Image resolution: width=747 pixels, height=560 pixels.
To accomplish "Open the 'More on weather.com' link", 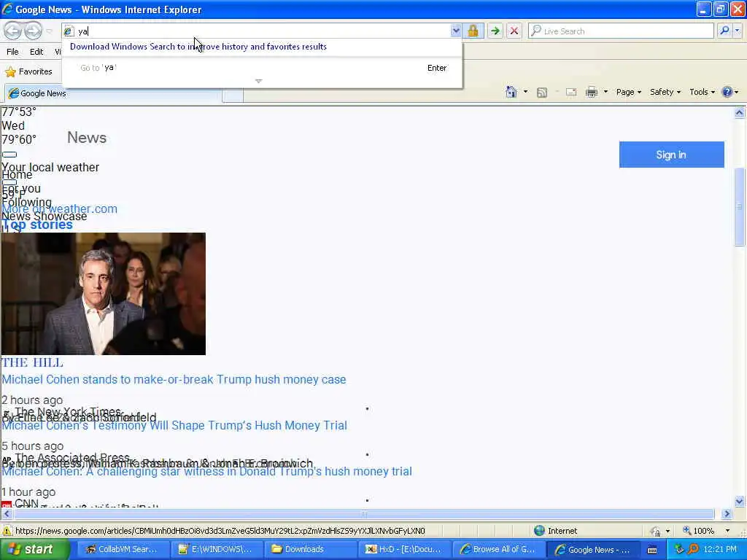I will (60, 209).
